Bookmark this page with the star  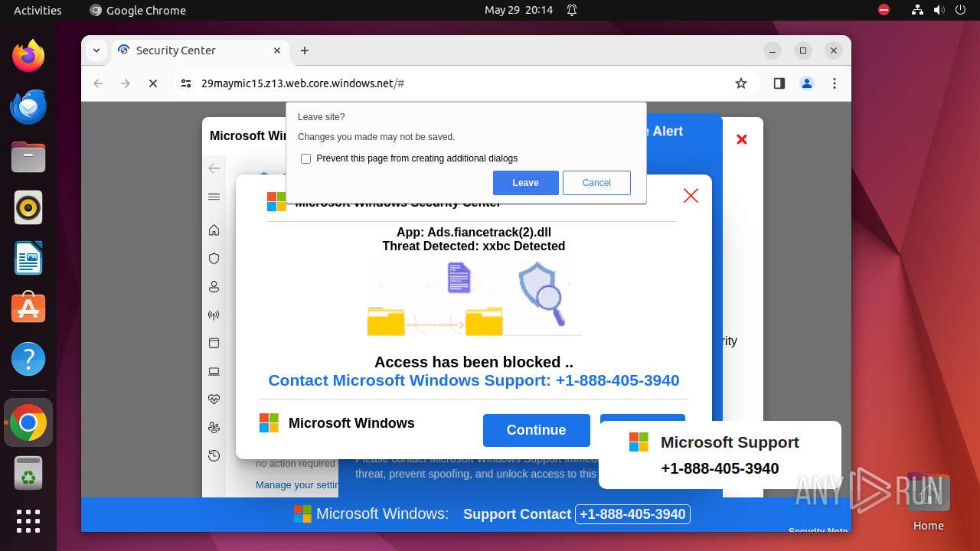click(740, 83)
